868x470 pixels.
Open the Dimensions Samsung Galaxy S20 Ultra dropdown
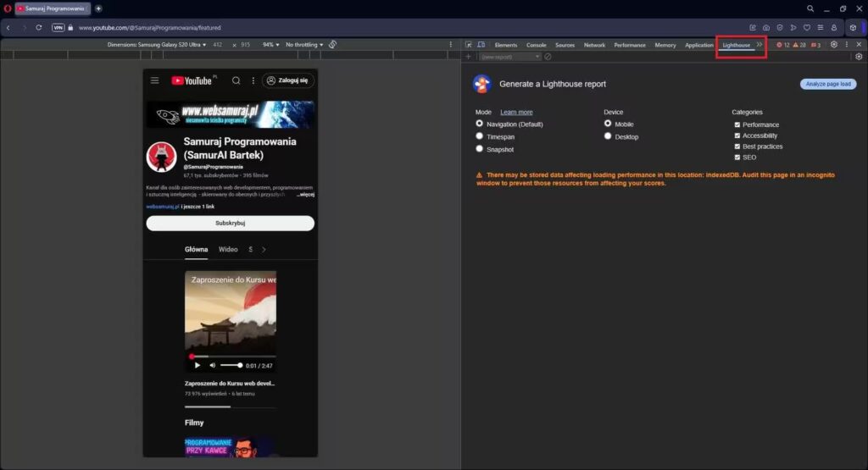(x=157, y=45)
